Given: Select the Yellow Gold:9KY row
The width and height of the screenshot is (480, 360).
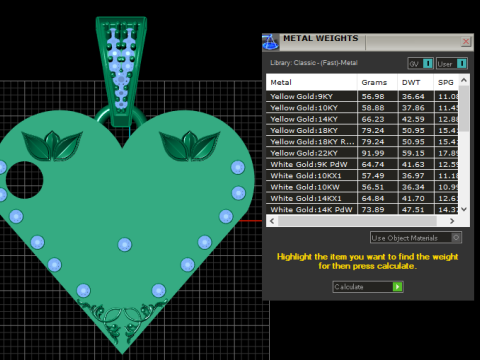Looking at the screenshot, I should click(362, 96).
